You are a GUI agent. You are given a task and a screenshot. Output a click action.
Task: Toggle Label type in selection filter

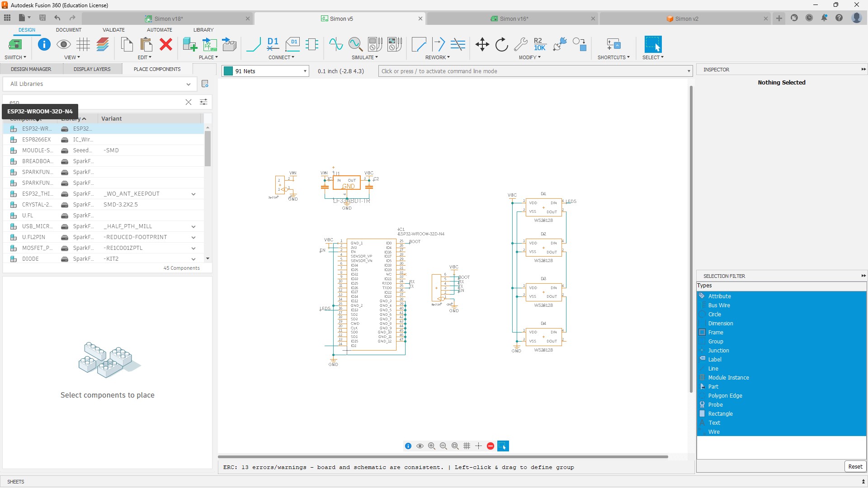(x=781, y=359)
